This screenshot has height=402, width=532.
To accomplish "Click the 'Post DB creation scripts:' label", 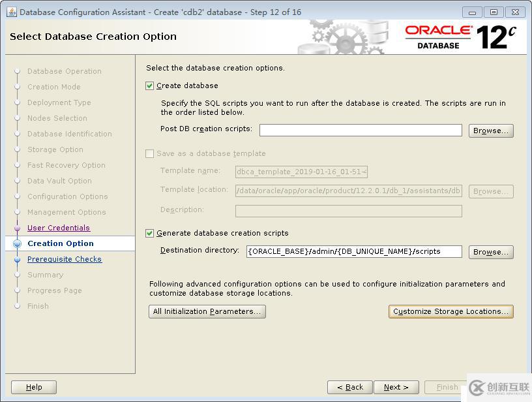I will (206, 129).
